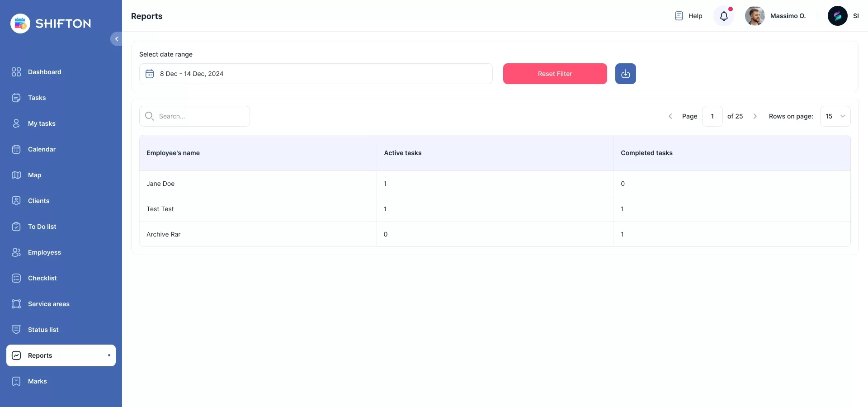This screenshot has height=407, width=868.
Task: Go to the next page arrow
Action: click(x=755, y=116)
